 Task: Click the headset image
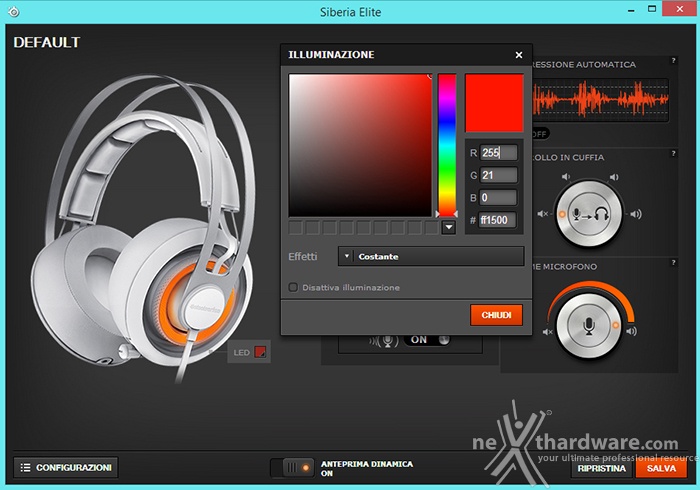point(144,228)
